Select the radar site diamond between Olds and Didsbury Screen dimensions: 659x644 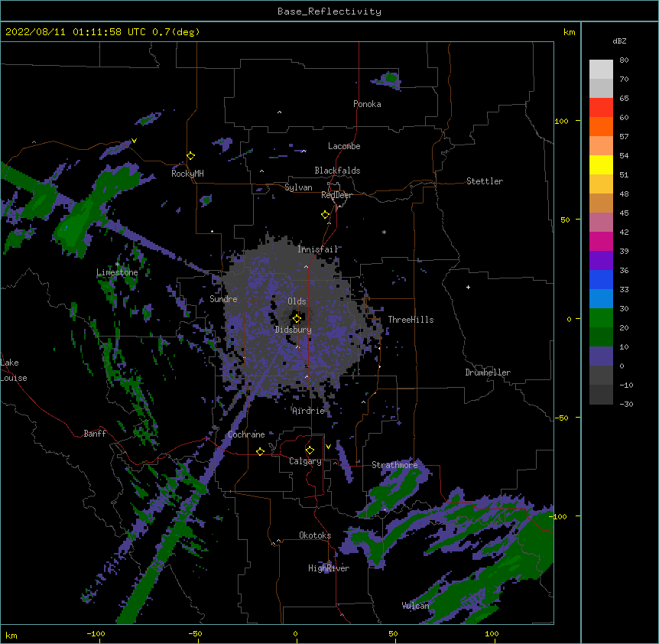[x=297, y=318]
